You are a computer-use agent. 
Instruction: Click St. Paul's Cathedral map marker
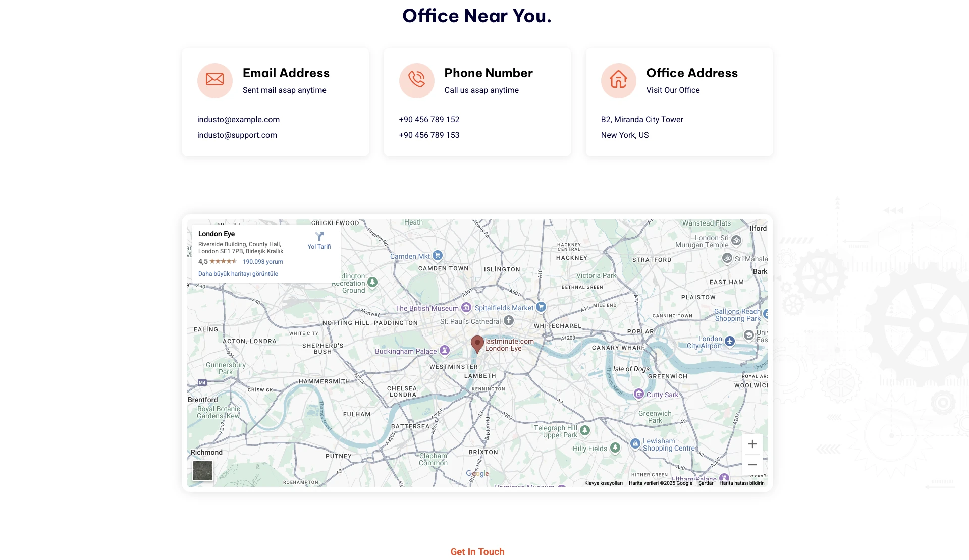click(509, 321)
